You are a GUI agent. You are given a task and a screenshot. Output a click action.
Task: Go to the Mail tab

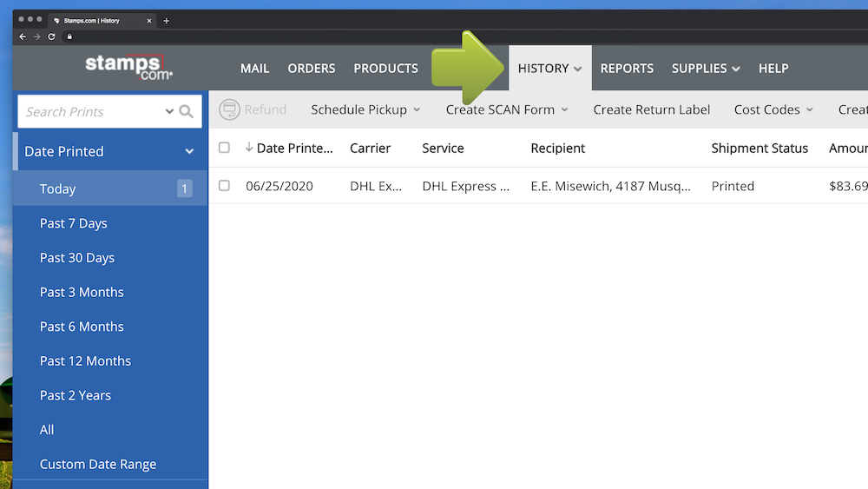[x=254, y=68]
